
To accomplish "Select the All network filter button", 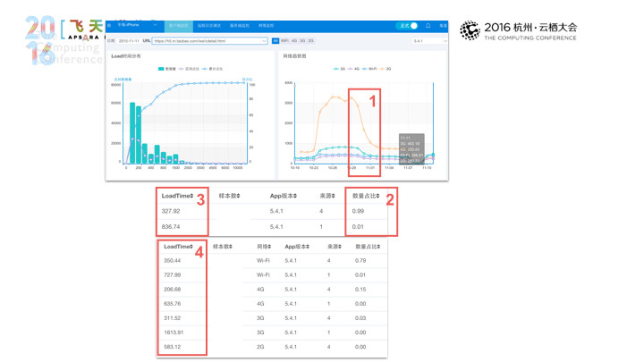I will (x=275, y=40).
